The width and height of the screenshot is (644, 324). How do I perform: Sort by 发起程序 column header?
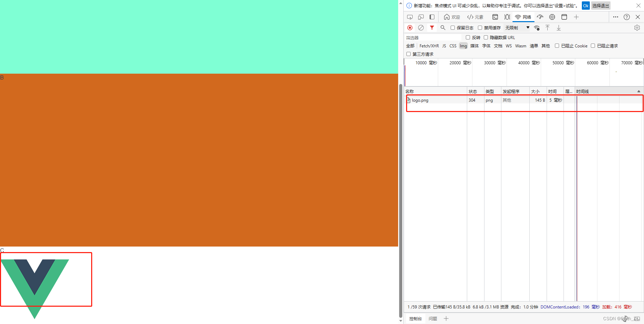pyautogui.click(x=515, y=91)
